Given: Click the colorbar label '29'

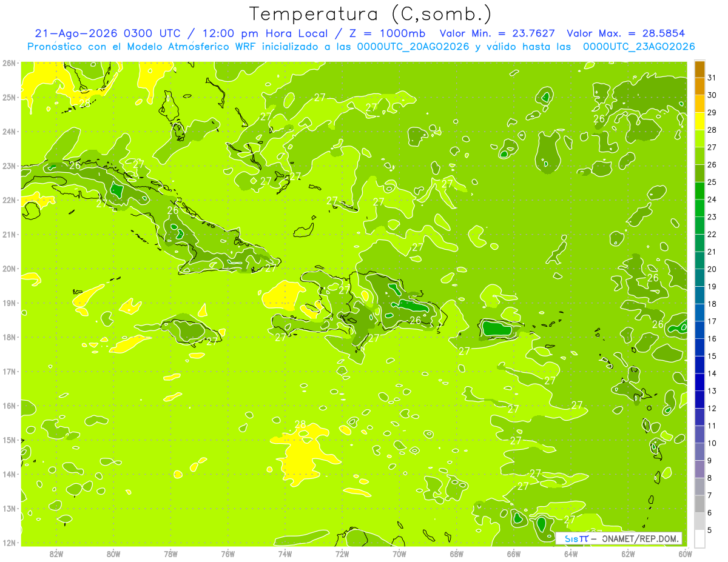Looking at the screenshot, I should click(x=712, y=113).
